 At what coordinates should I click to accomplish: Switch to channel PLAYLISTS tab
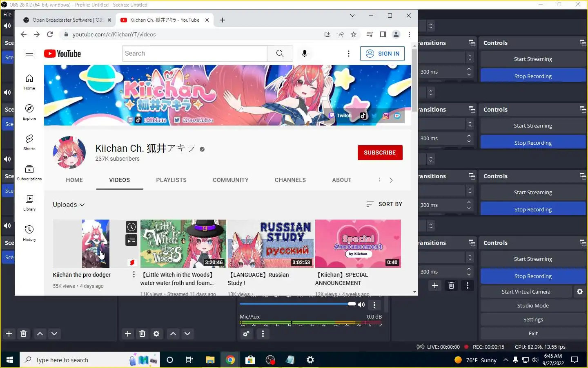click(171, 180)
